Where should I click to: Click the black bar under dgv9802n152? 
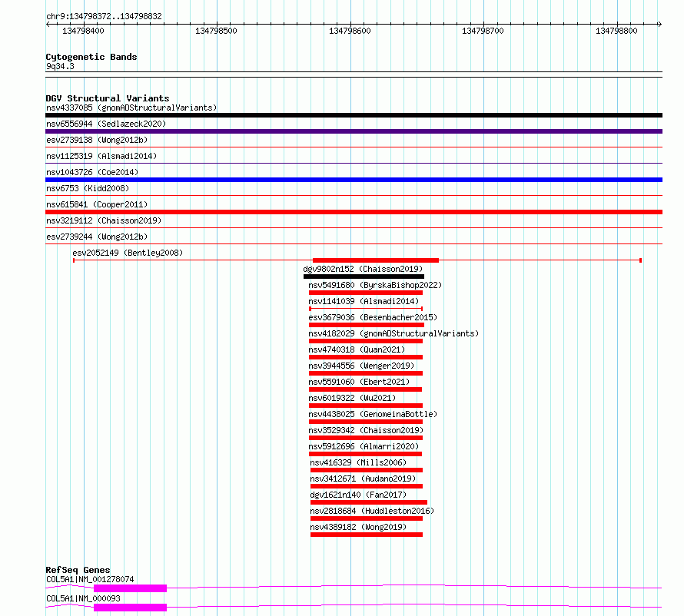point(364,277)
